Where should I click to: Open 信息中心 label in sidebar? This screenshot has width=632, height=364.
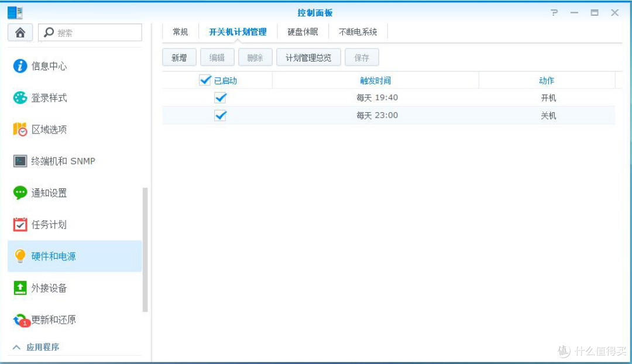[x=49, y=66]
